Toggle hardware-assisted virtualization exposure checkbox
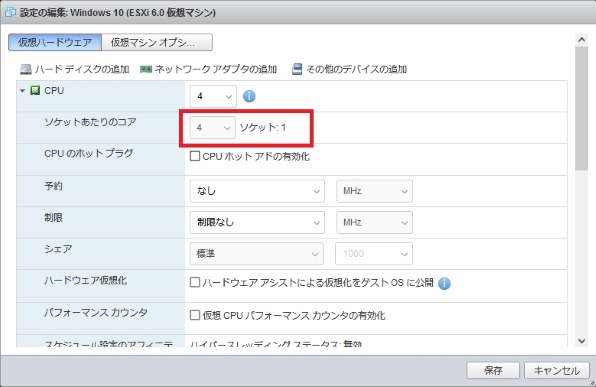Viewport: 596px width, 387px height. click(195, 282)
